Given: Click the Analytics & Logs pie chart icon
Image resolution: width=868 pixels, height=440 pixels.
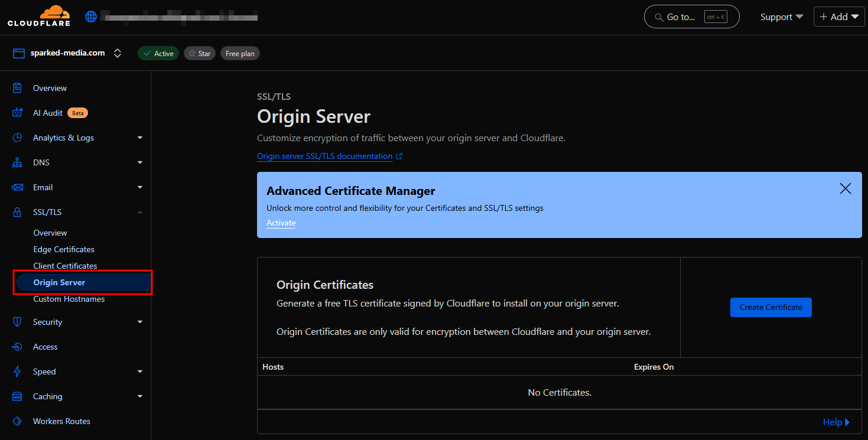Looking at the screenshot, I should [x=18, y=138].
